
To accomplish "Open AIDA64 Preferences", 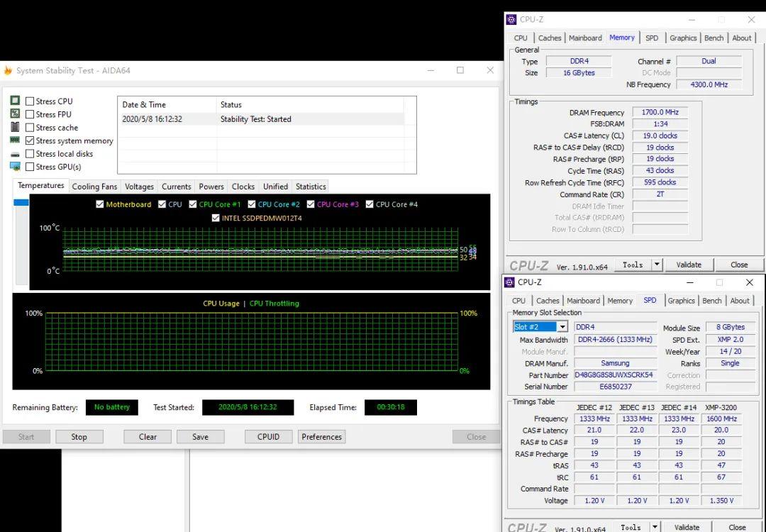I will [321, 437].
